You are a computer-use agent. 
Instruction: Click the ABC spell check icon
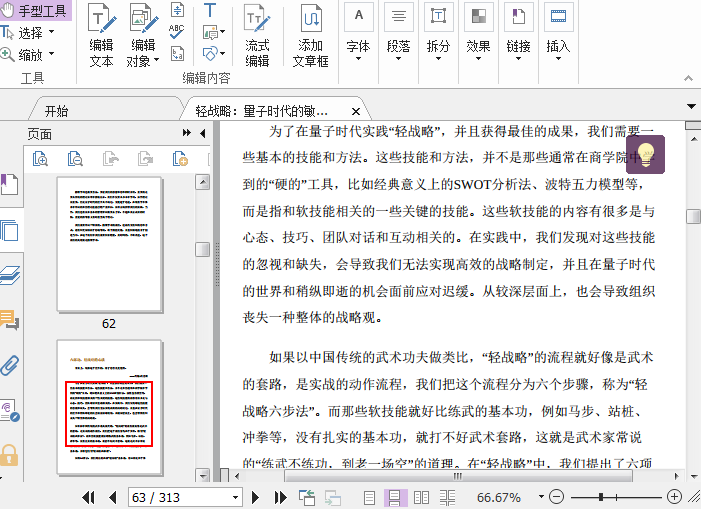177,31
